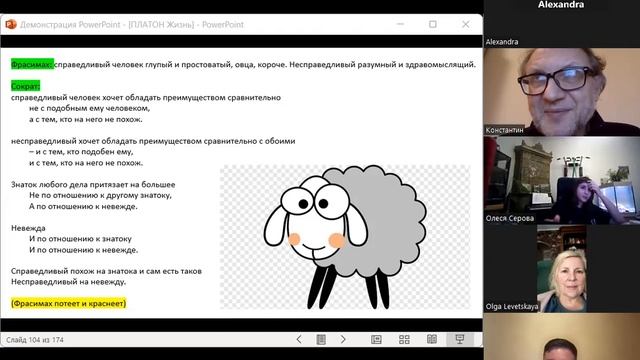Click 'И по отношению к знатоку' line
This screenshot has width=640, height=360.
(x=80, y=238)
